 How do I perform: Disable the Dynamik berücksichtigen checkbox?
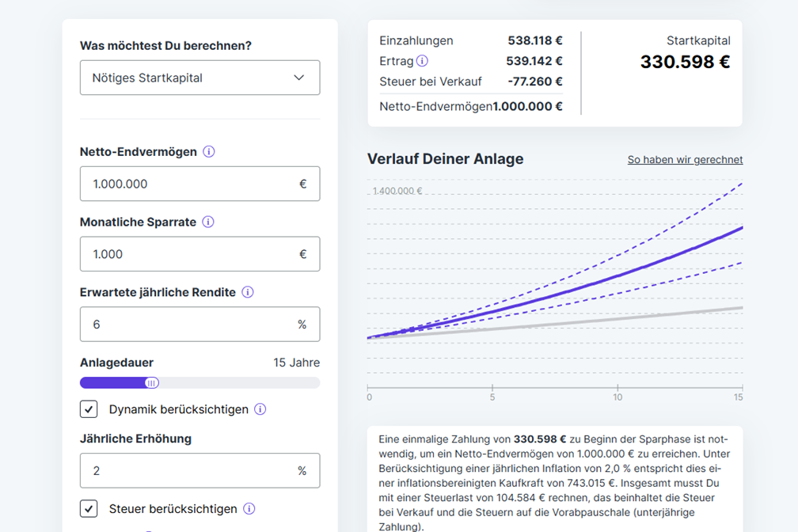tap(89, 409)
